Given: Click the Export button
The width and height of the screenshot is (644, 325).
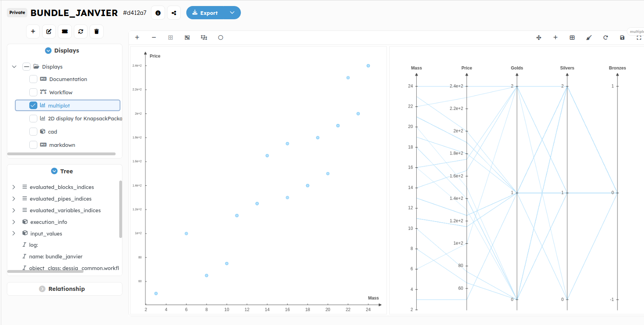Looking at the screenshot, I should (x=205, y=13).
